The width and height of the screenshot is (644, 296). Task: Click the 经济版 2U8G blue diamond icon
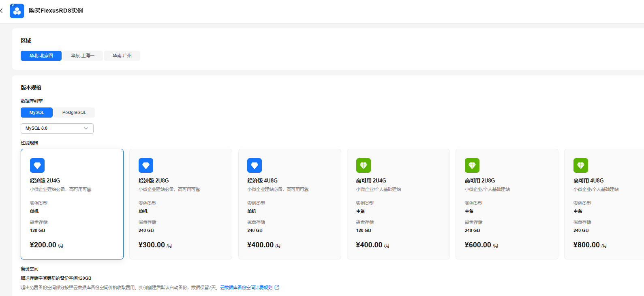coord(146,165)
